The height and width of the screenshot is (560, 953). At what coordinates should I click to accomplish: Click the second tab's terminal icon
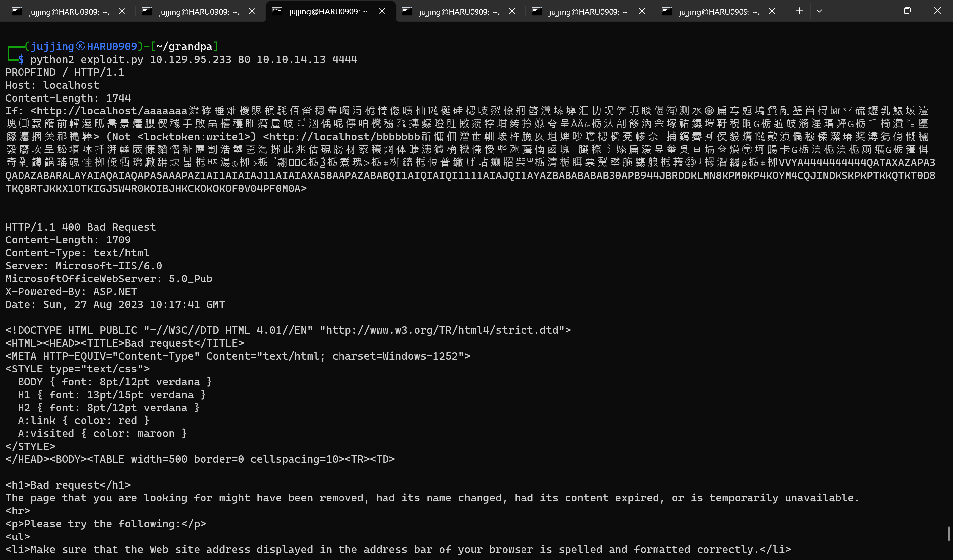[x=147, y=11]
